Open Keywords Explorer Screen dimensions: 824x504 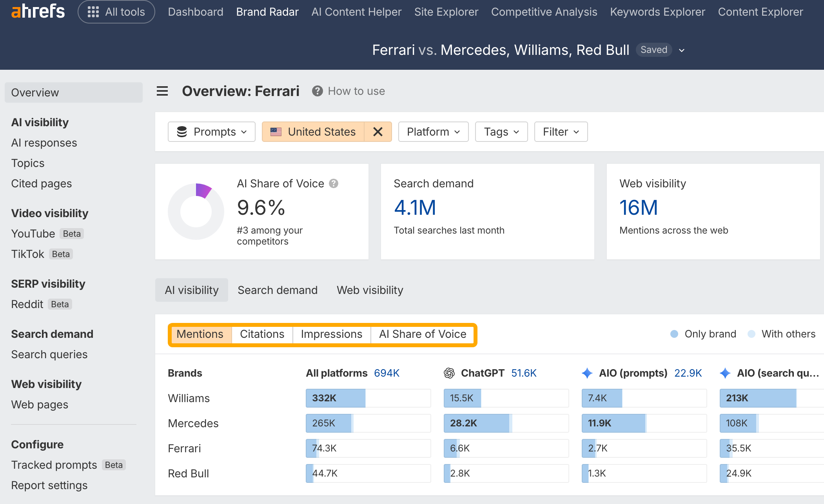coord(657,12)
